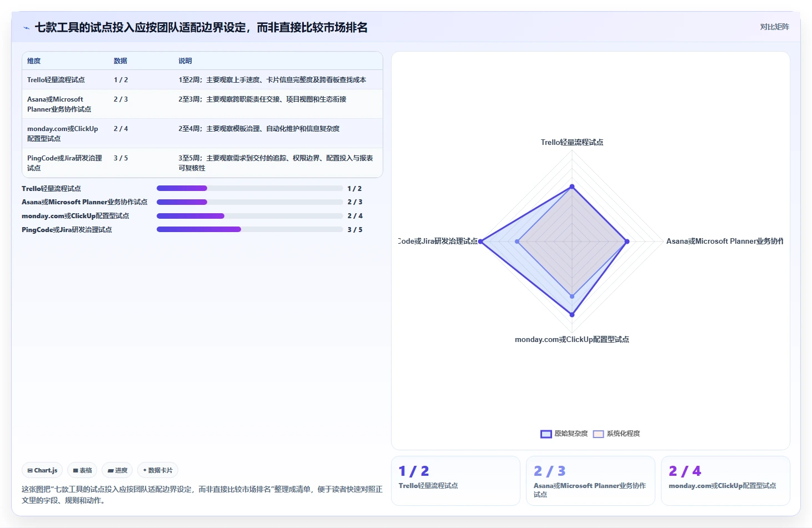Click the 数据 column header
The image size is (812, 528).
point(121,61)
